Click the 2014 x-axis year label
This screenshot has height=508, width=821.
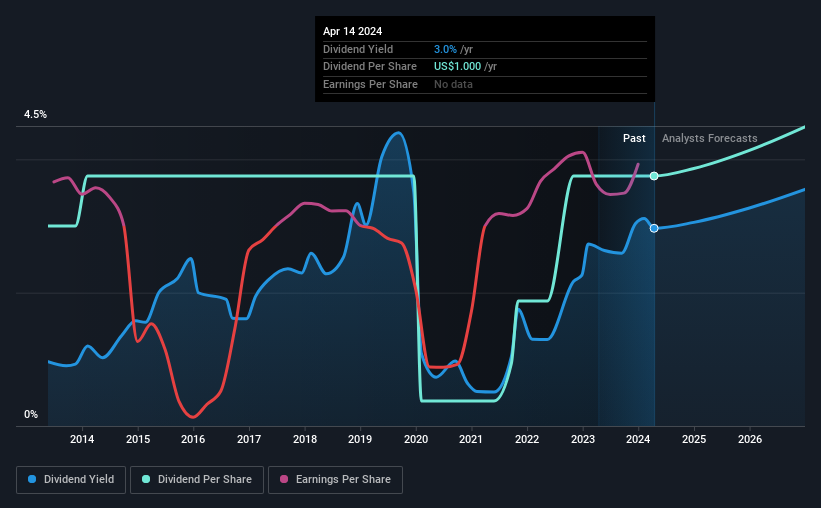(x=82, y=439)
